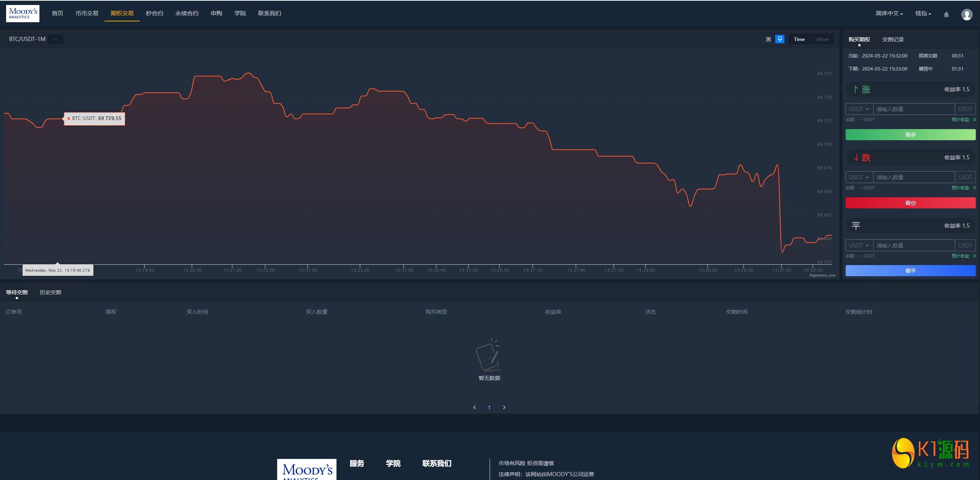Select the More chart mode

point(822,39)
